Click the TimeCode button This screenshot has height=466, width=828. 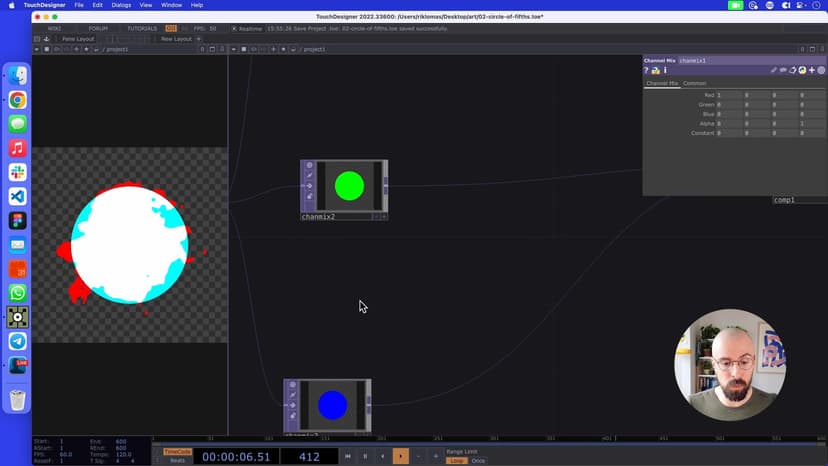177,451
